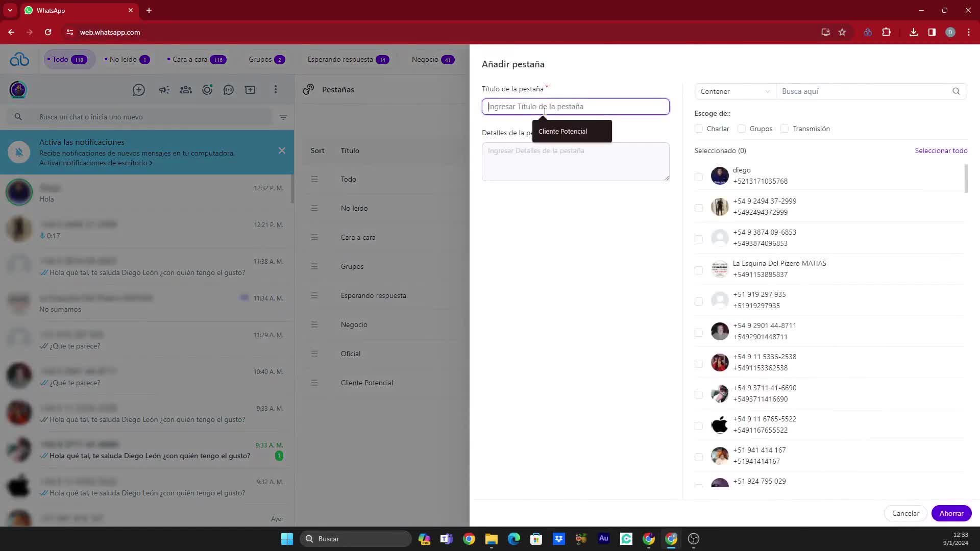The width and height of the screenshot is (980, 551).
Task: Click the channels chat bubble icon
Action: 229,90
